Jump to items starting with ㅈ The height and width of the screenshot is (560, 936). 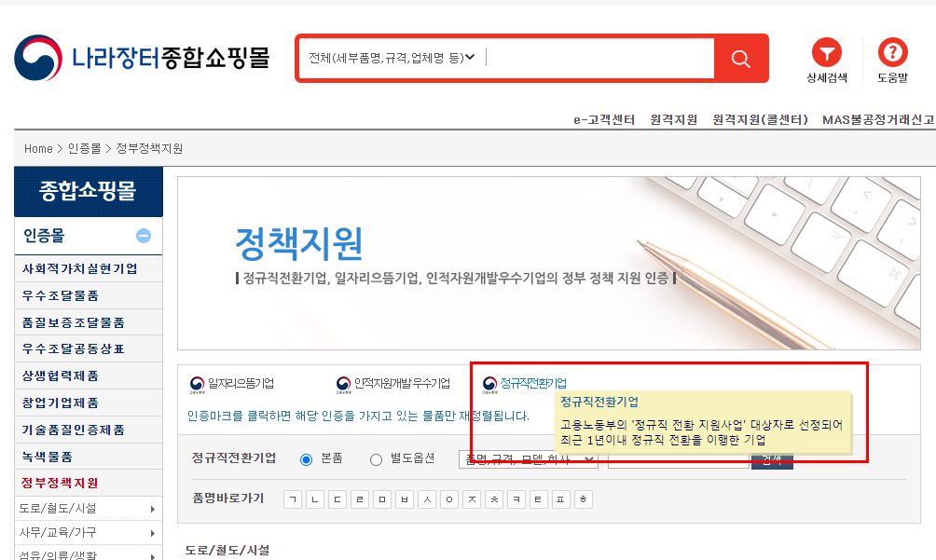click(x=472, y=499)
